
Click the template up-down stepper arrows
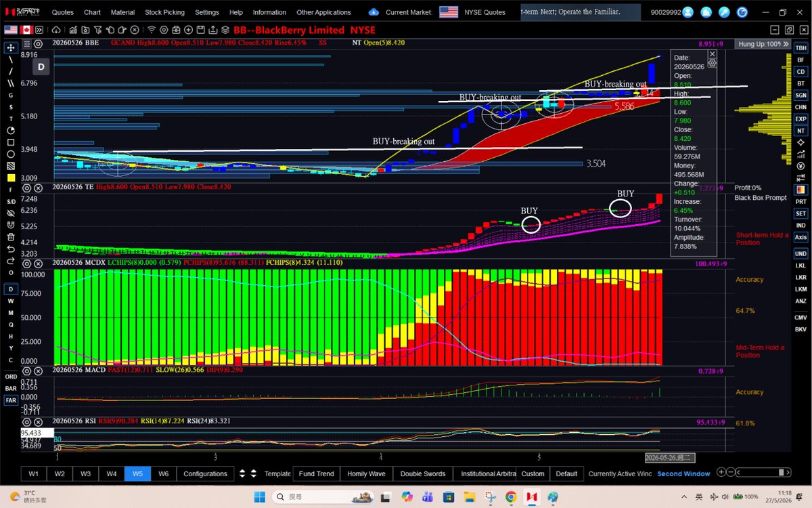pos(254,473)
